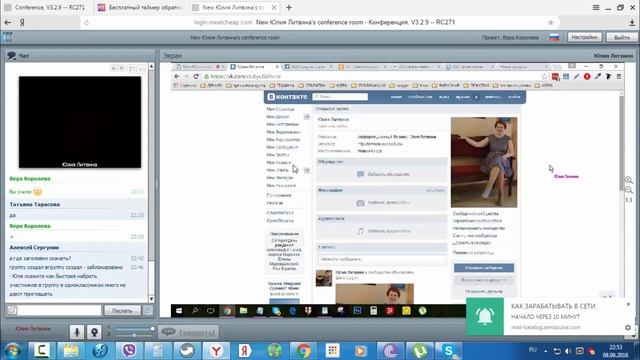Image resolution: width=640 pixels, height=360 pixels.
Task: Click the Алексей Сергунин chat name
Action: [34, 248]
